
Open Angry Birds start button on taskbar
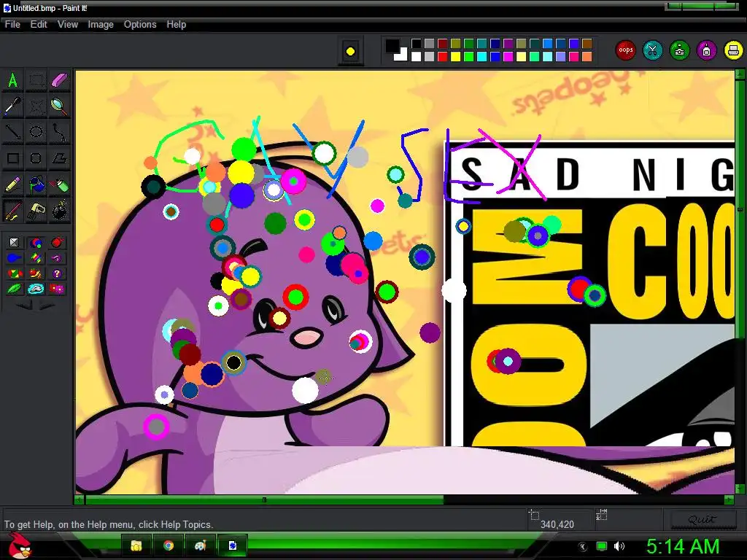click(20, 545)
